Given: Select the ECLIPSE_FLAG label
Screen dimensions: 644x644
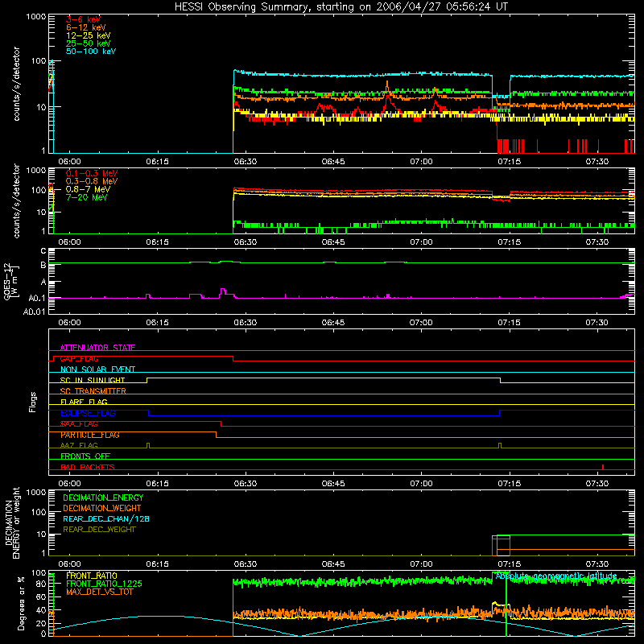Looking at the screenshot, I should point(88,413).
